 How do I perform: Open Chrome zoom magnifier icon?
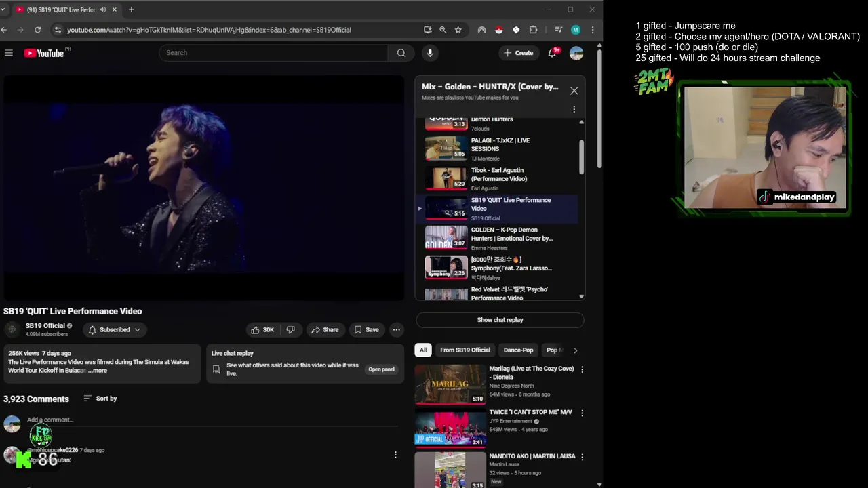click(443, 30)
